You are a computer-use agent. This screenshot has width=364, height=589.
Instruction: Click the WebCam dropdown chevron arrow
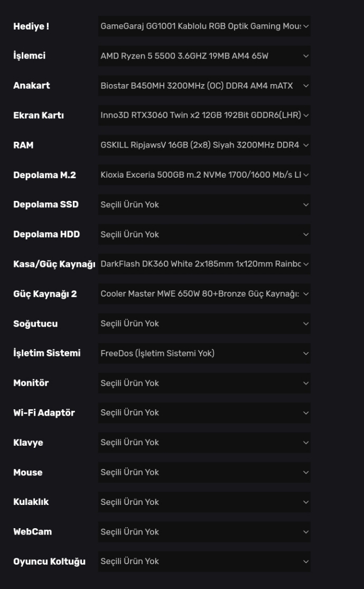pos(306,532)
